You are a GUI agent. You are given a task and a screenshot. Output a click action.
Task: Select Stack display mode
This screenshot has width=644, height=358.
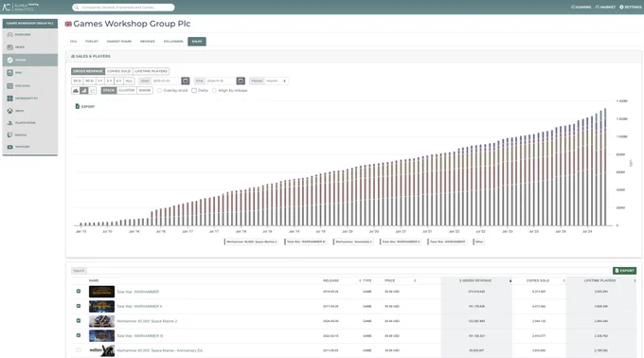coord(109,90)
